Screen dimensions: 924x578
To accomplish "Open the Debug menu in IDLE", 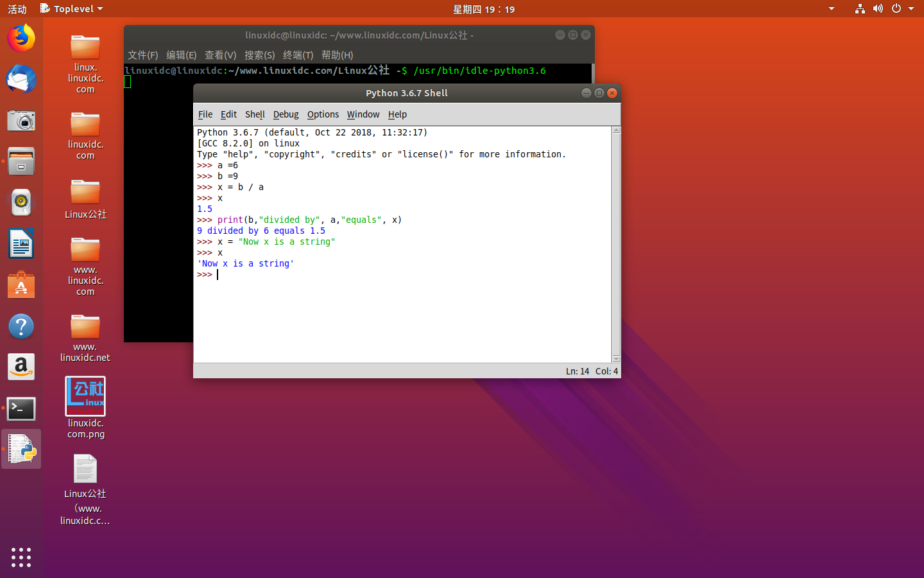I will tap(286, 114).
